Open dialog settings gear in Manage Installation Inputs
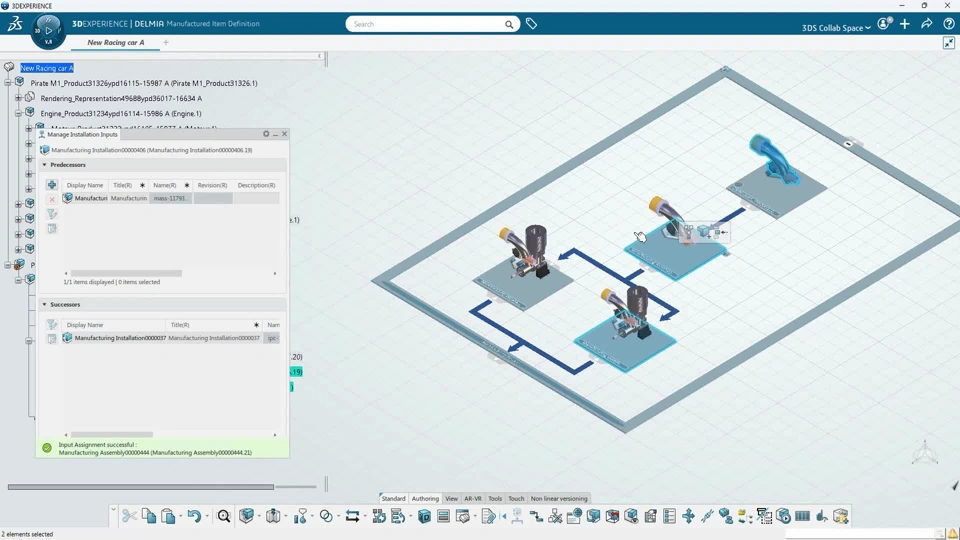 point(266,134)
